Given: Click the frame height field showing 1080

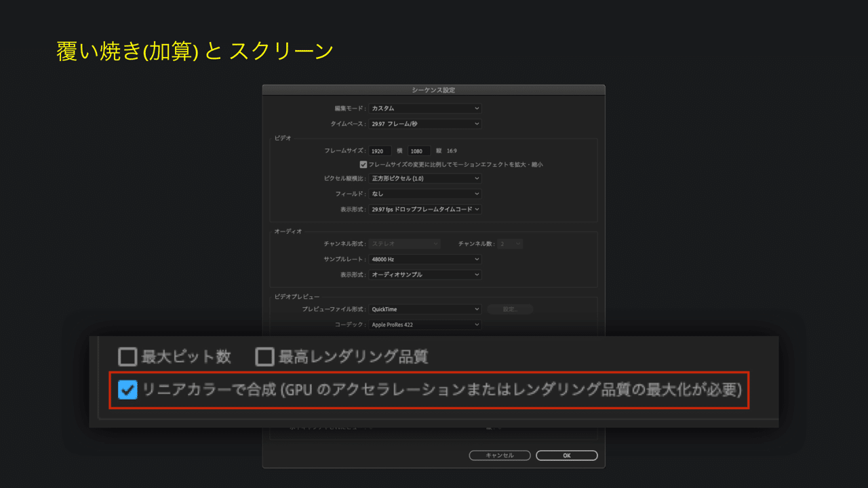Looking at the screenshot, I should coord(419,151).
